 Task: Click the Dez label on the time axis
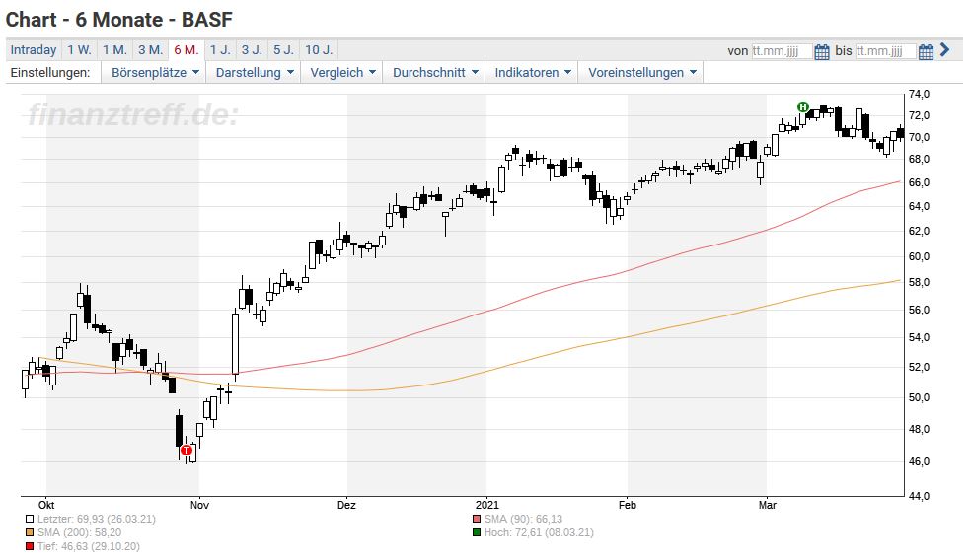[346, 505]
